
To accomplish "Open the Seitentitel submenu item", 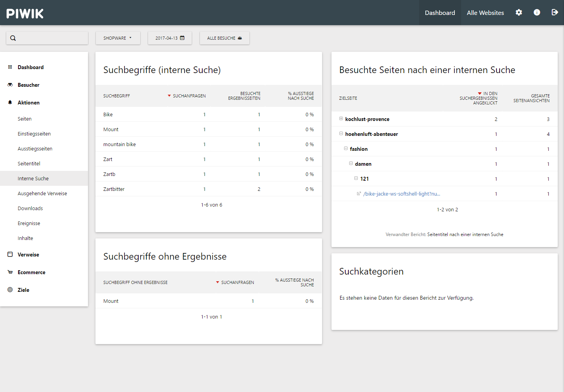I will click(x=29, y=163).
